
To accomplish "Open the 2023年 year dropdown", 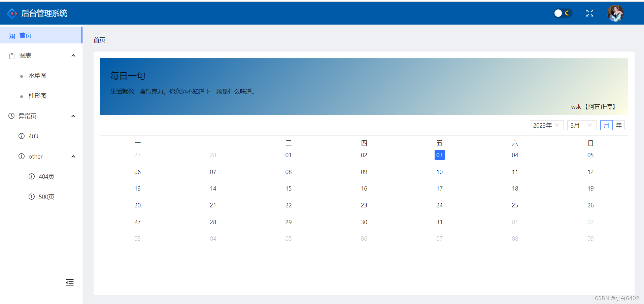I will click(547, 125).
